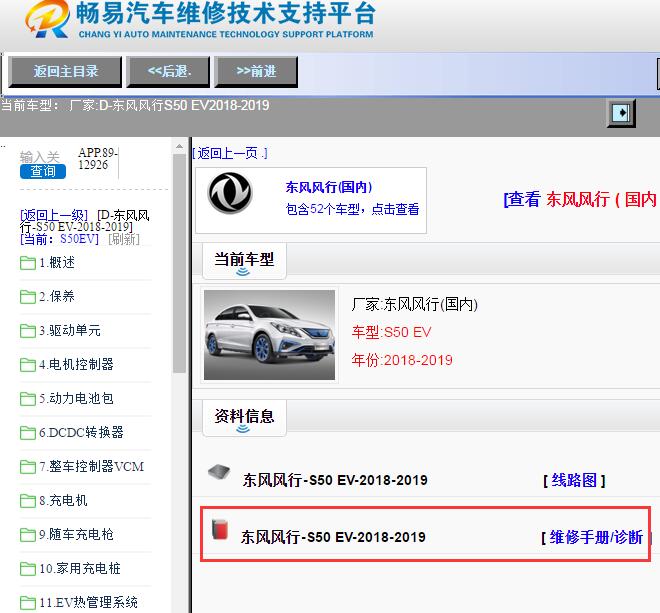The image size is (660, 613).
Task: Expand tree item 4.电机控制器
Action: (77, 365)
